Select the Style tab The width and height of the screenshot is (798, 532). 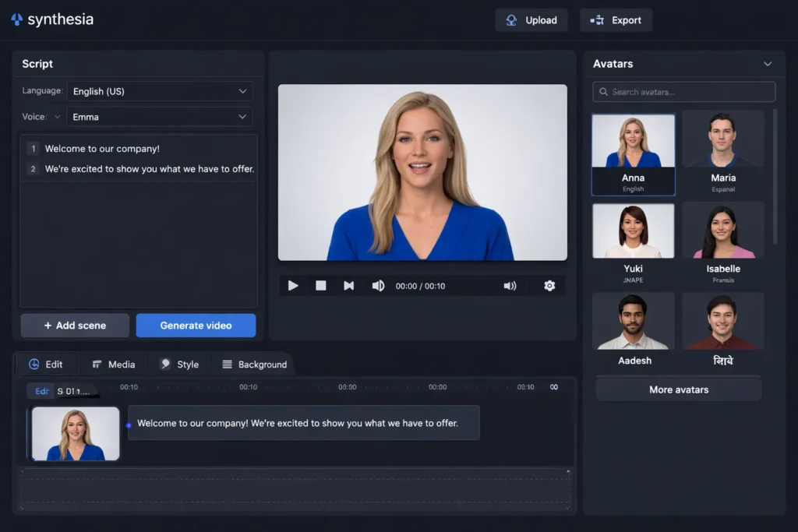(179, 364)
